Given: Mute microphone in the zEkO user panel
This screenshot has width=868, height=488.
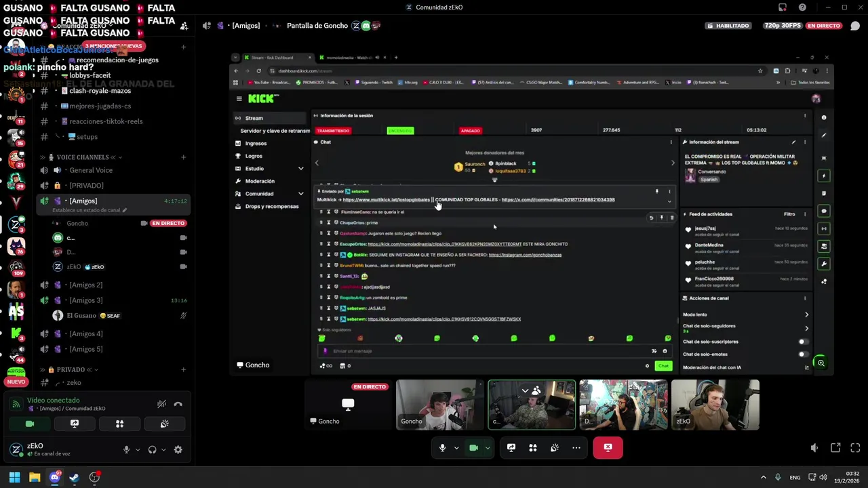Looking at the screenshot, I should tap(126, 449).
